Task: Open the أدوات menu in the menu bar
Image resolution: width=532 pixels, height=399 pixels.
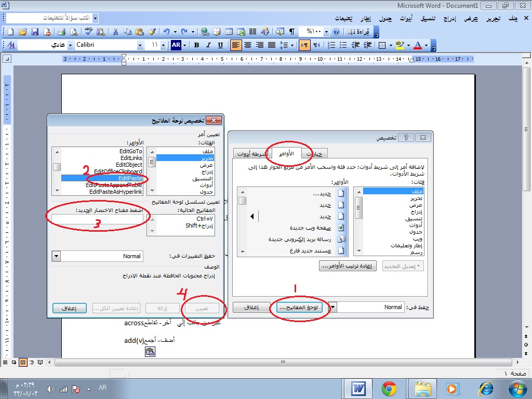Action: [x=406, y=18]
